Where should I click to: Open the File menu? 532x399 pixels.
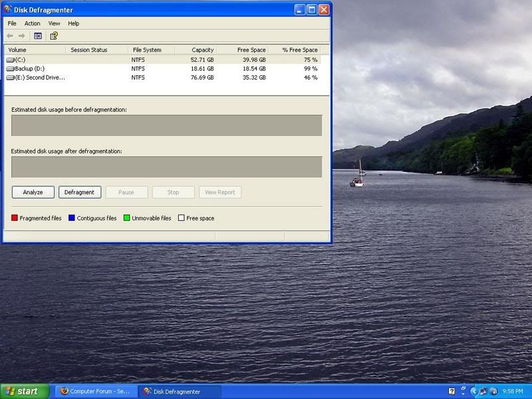(x=12, y=23)
